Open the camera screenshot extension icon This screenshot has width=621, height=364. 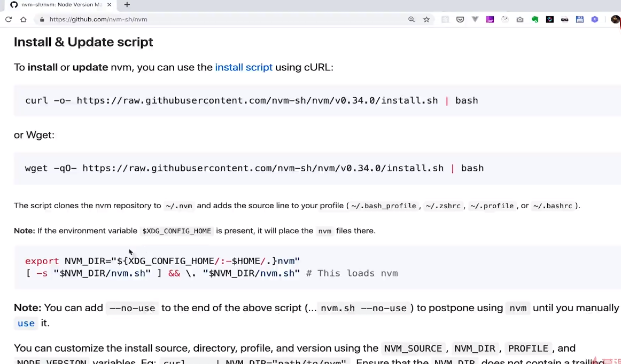coord(520,19)
